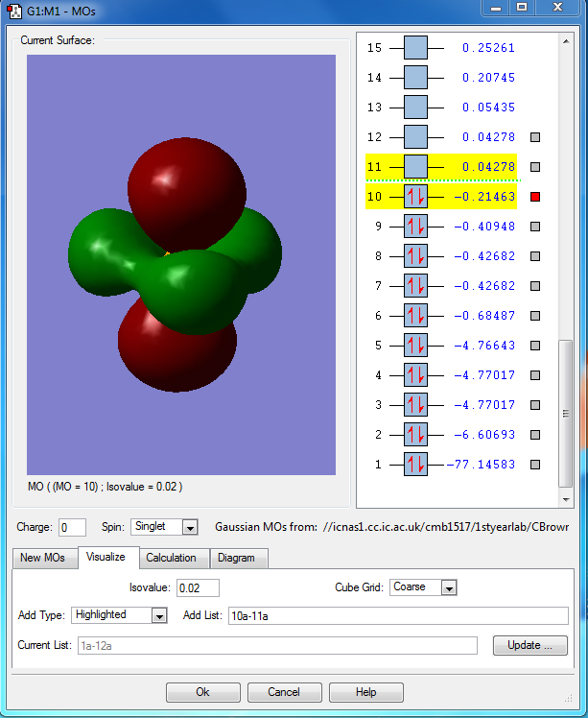588x718 pixels.
Task: Select the orbital 15 box
Action: tap(415, 48)
